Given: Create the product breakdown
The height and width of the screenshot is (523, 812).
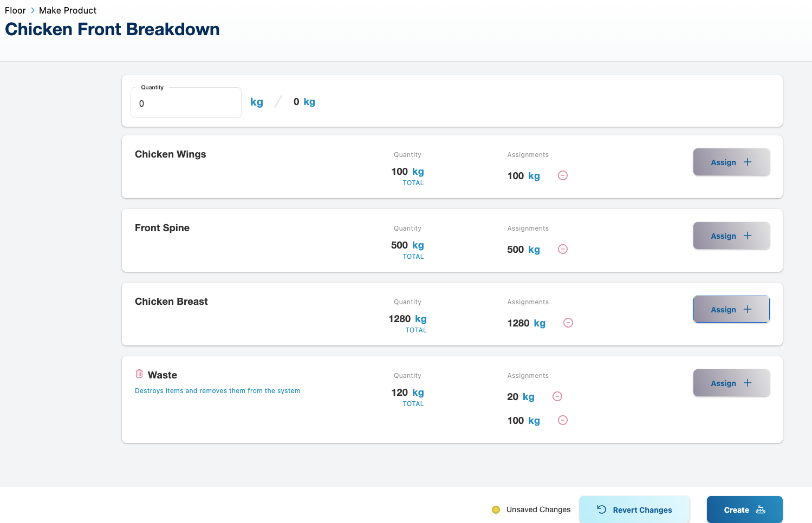Looking at the screenshot, I should click(x=744, y=509).
